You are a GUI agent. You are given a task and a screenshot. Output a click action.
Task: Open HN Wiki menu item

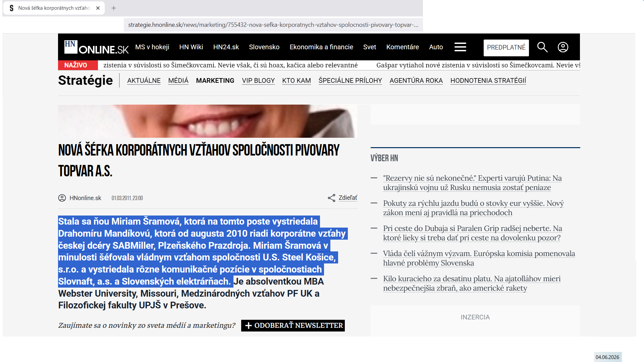click(x=191, y=47)
